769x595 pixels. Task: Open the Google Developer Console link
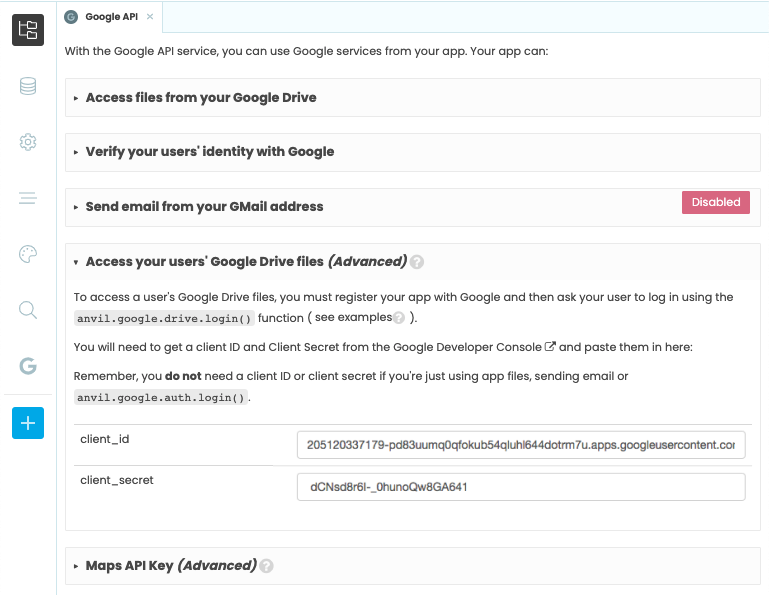pos(467,347)
